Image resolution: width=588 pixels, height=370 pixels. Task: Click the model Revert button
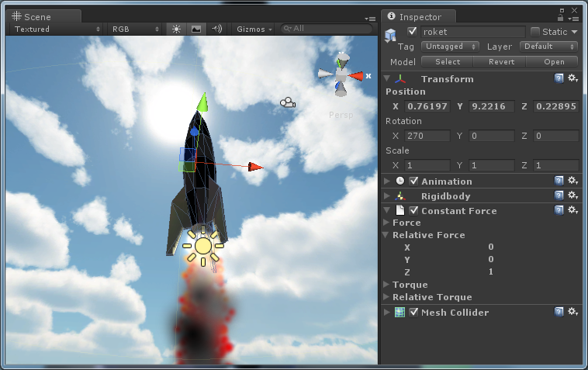(x=501, y=61)
